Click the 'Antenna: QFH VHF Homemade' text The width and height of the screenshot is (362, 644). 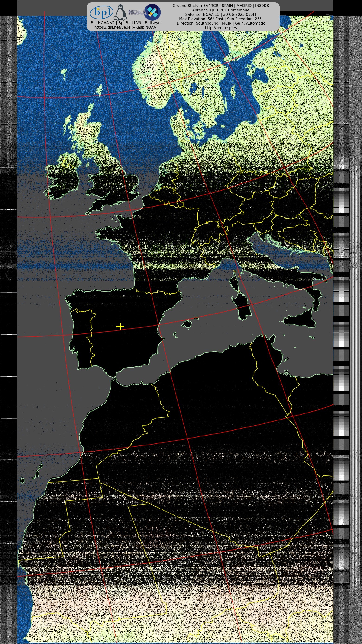coord(221,10)
